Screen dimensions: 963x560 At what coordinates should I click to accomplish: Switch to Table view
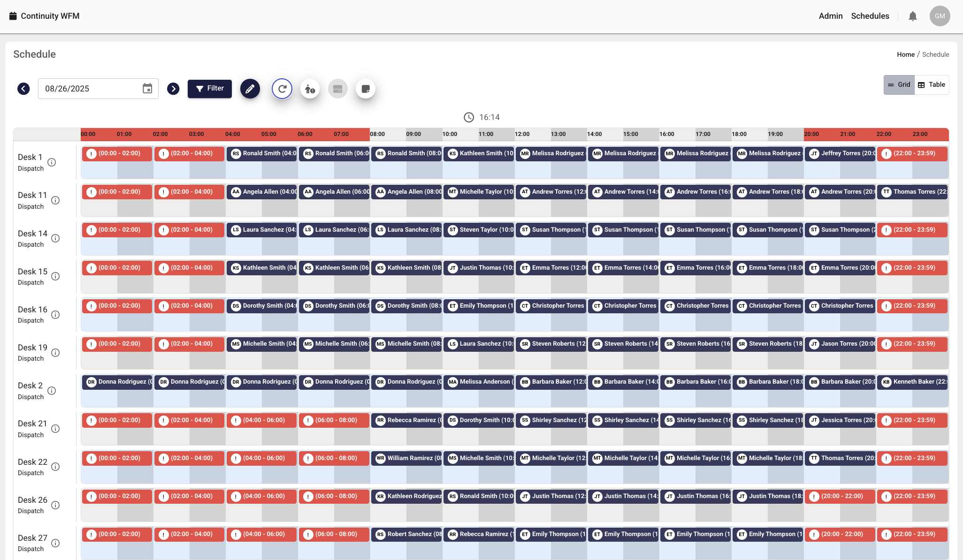932,85
